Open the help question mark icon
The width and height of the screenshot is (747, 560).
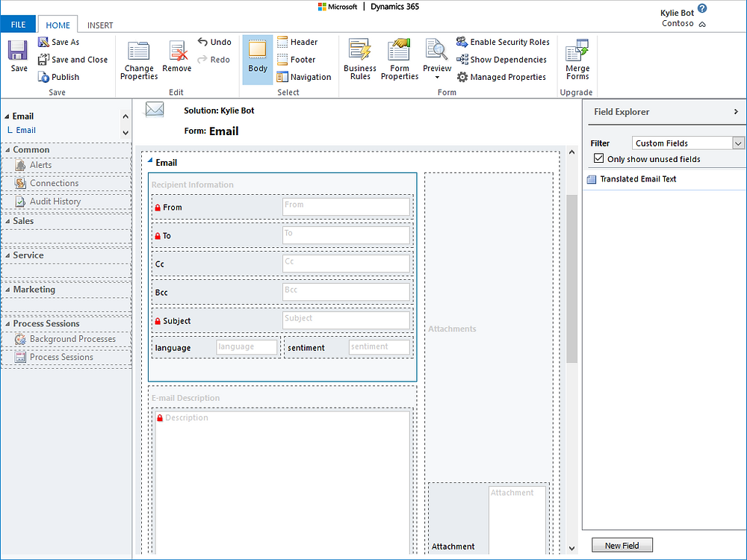702,8
